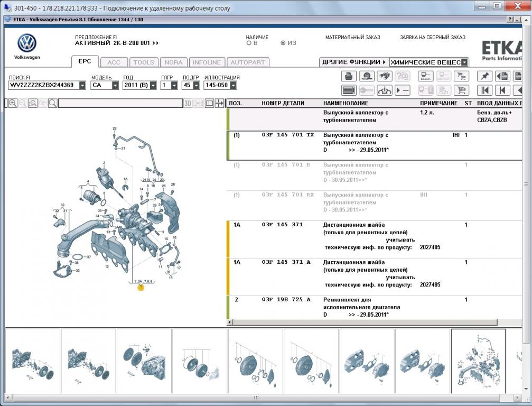Screen dimensions: 532x406
Task: Click the Volkswagen logo
Action: 27,43
